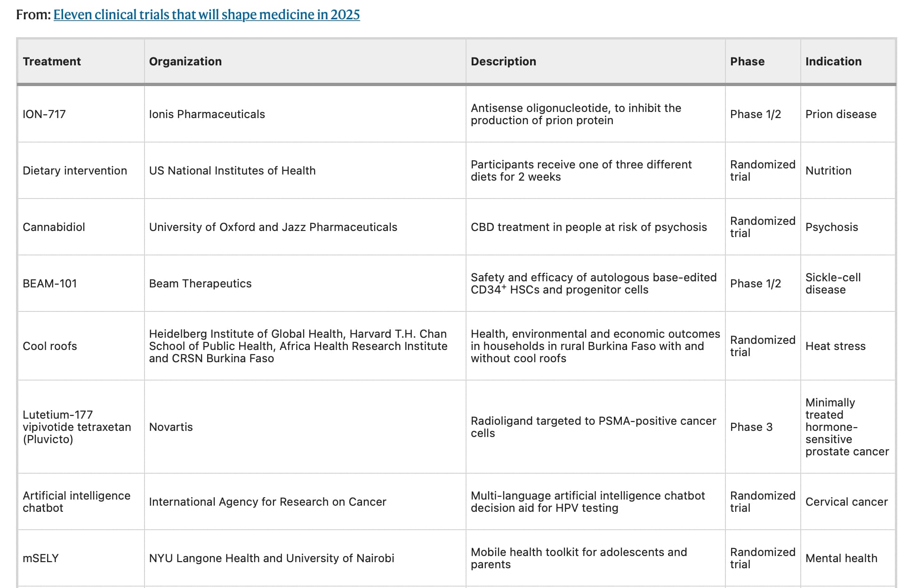Select the Novartis organization cell
Viewport: 917px width, 588px height.
coord(305,427)
